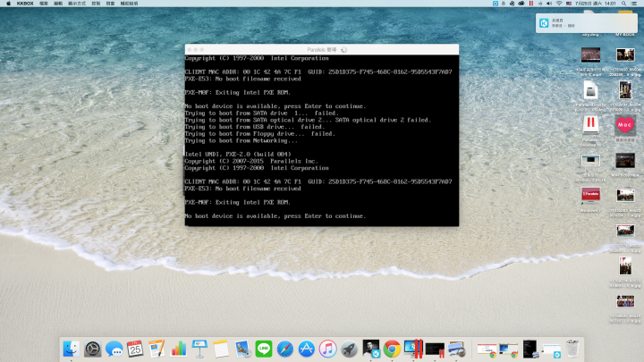Click the Parallels window title bar text
The height and width of the screenshot is (362, 644).
[x=322, y=50]
